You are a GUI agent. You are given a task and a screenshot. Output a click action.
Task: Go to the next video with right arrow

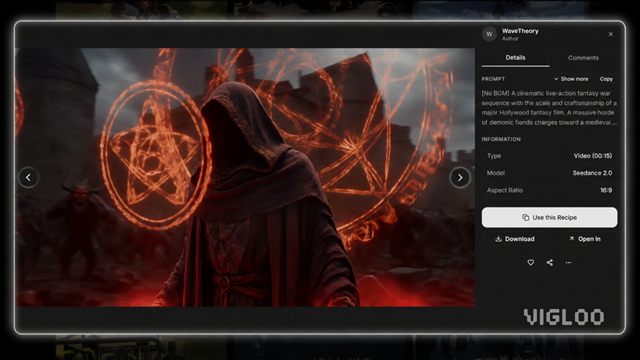pos(460,178)
